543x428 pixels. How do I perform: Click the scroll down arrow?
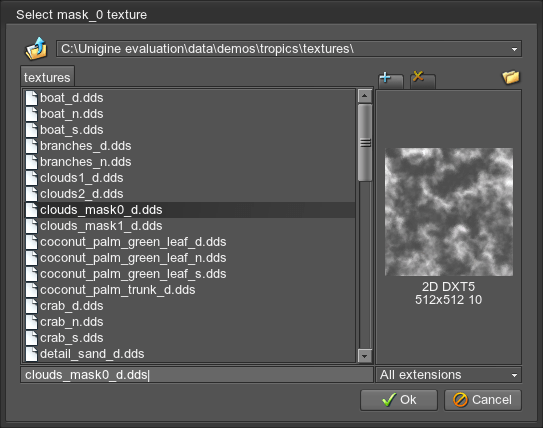(x=365, y=356)
